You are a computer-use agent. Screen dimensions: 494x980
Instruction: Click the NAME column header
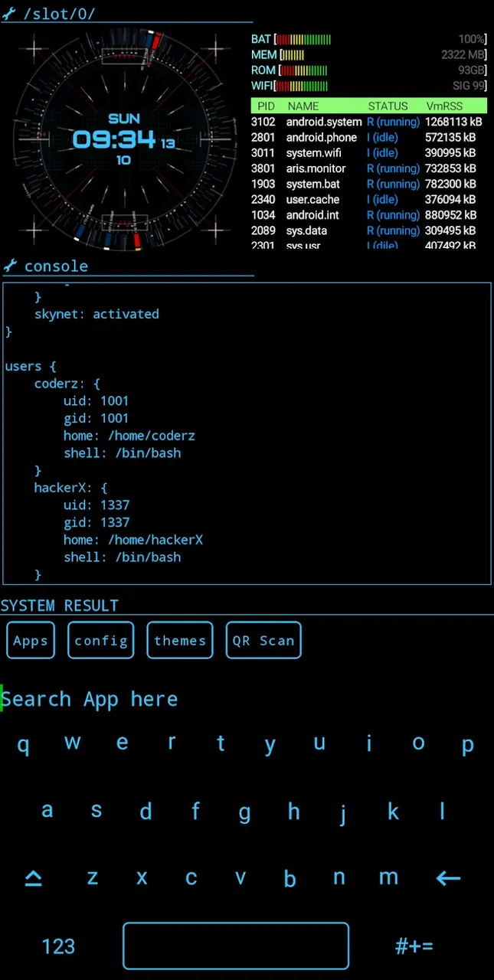303,106
